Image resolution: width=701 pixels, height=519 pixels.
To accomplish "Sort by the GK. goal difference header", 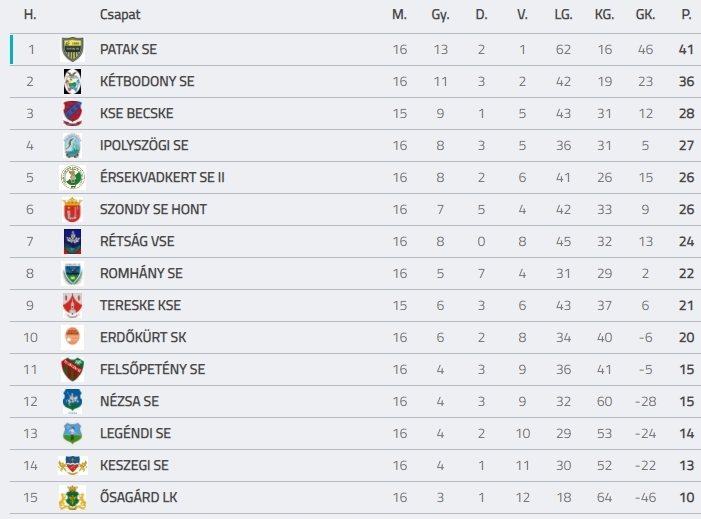I will point(645,15).
